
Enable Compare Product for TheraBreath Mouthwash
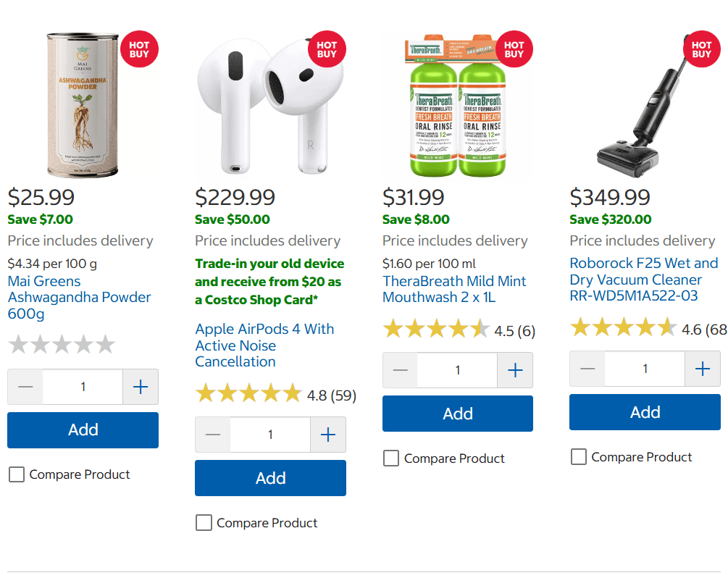pos(391,458)
